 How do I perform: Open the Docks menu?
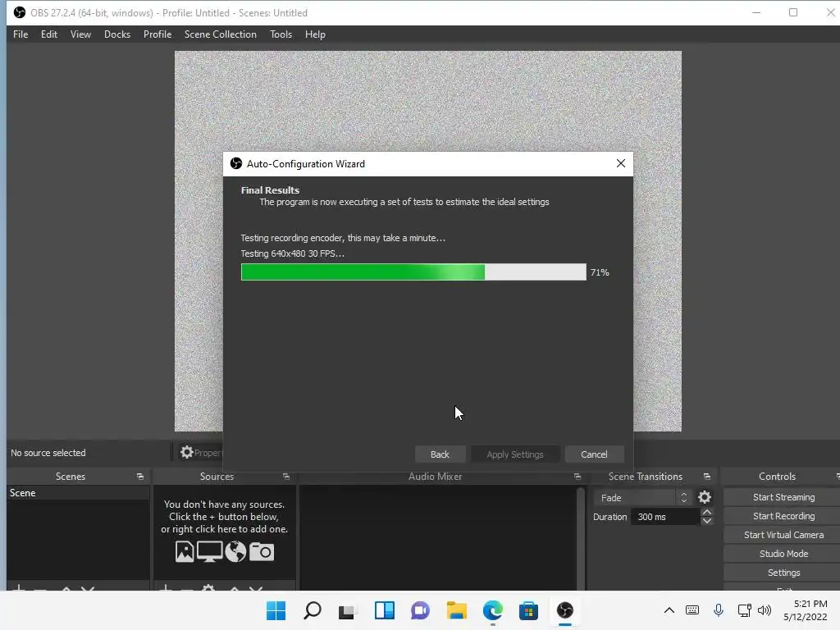coord(116,34)
